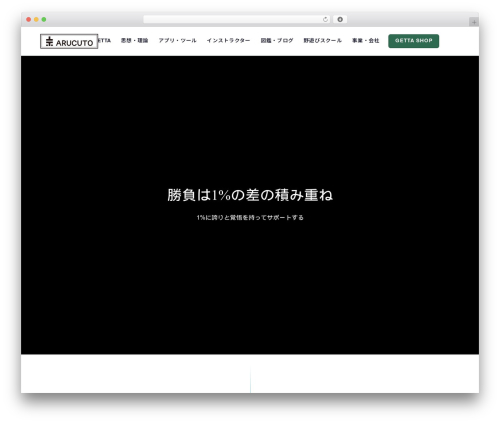The height and width of the screenshot is (423, 500).
Task: Open a new tab with the plus button
Action: (474, 22)
